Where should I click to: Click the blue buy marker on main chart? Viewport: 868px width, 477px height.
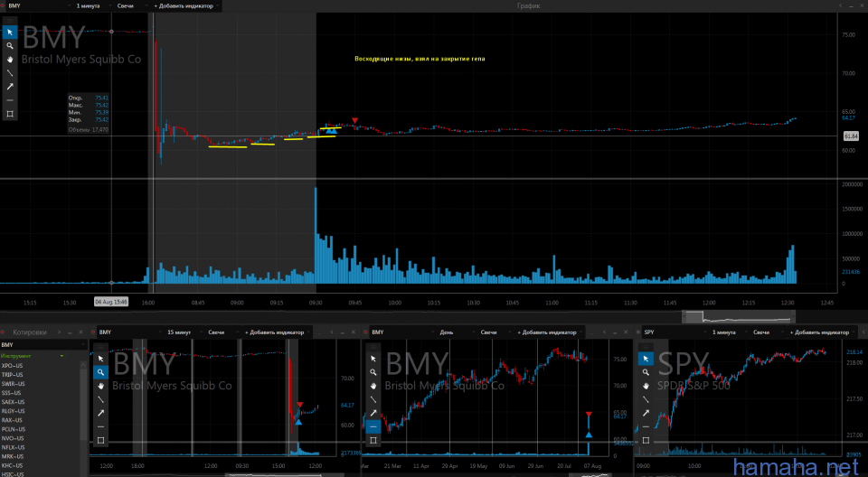pos(331,131)
